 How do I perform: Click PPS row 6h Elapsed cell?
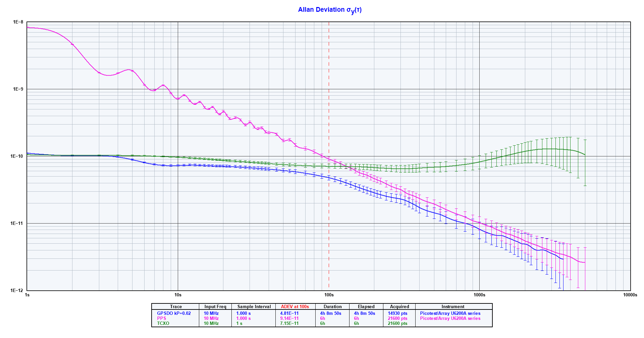356,319
